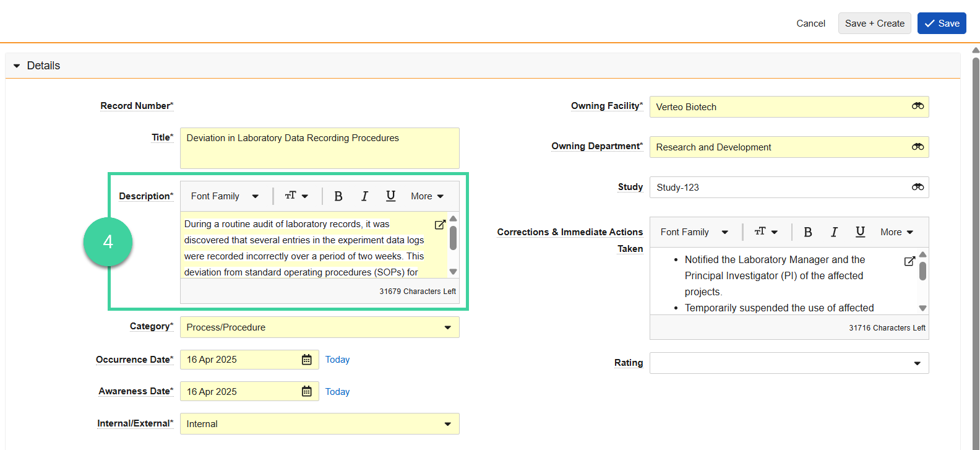Open lookup for Owning Facility field
Viewport: 980px width, 450px height.
pos(918,106)
